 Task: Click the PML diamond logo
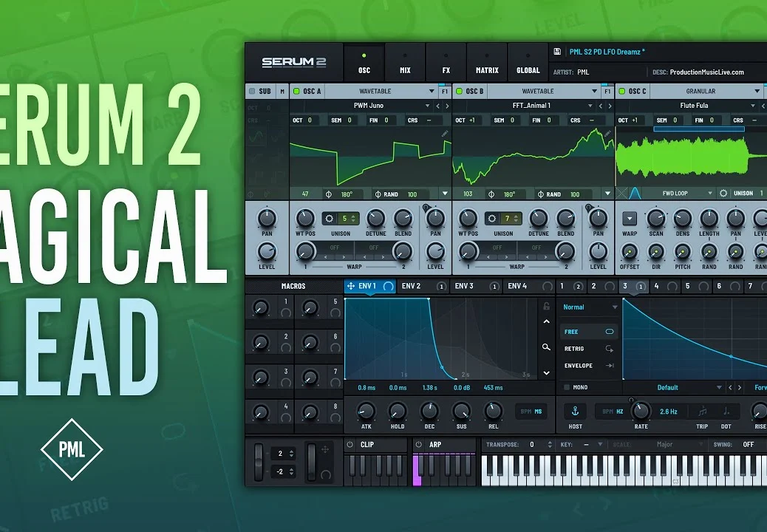(x=72, y=449)
